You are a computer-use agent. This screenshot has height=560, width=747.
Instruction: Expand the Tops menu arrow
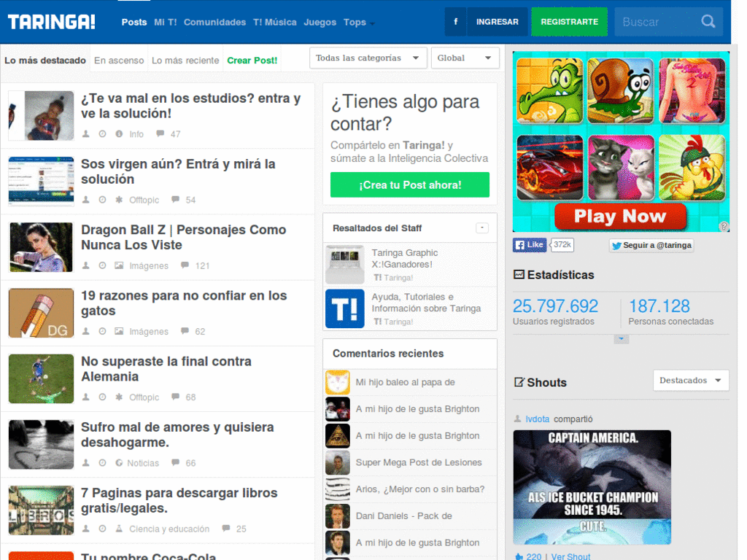(372, 23)
